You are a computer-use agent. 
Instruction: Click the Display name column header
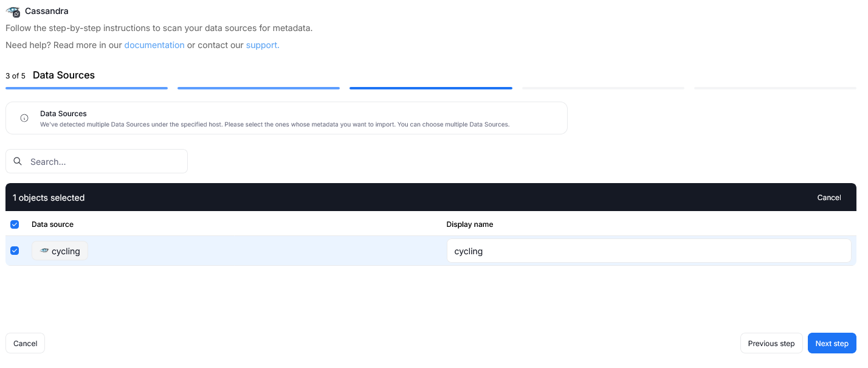click(x=470, y=224)
